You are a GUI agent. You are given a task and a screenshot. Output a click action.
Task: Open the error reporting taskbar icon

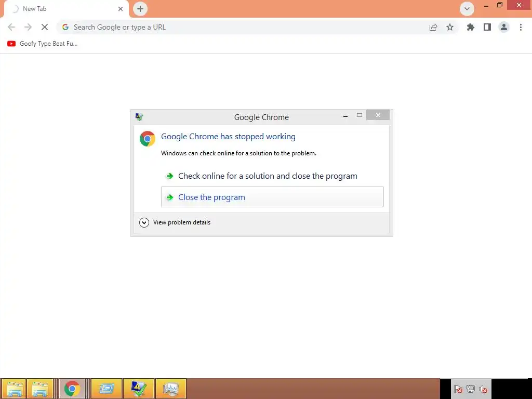tap(138, 389)
